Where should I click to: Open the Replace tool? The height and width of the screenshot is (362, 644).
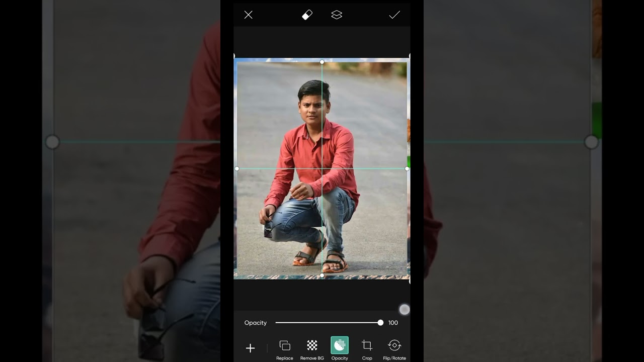pyautogui.click(x=284, y=349)
